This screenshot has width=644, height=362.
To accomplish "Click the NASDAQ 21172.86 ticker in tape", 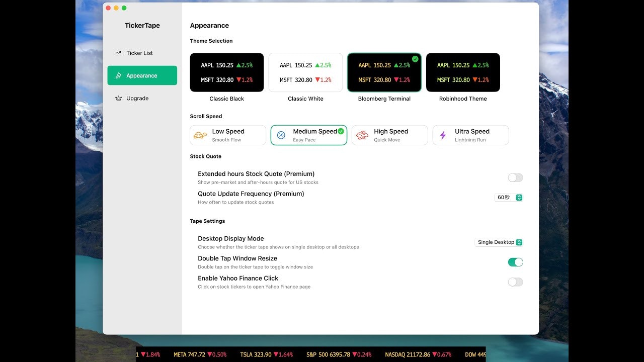I will click(x=418, y=354).
